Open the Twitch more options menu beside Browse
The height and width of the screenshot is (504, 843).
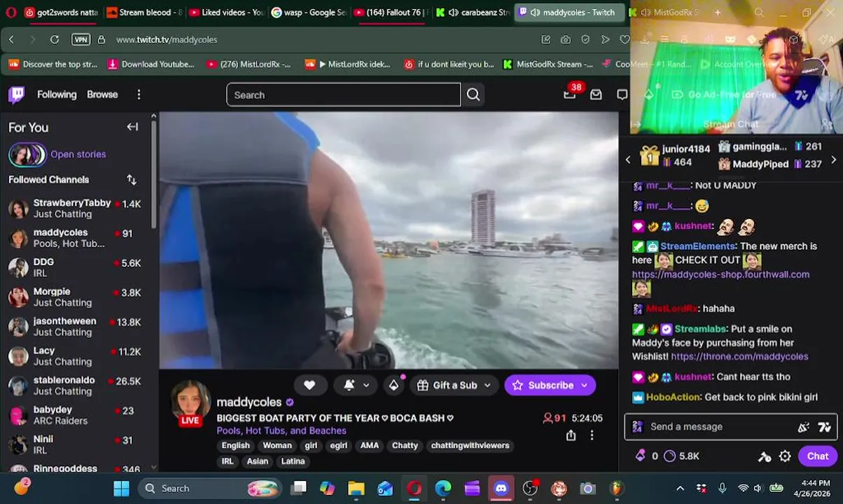139,94
